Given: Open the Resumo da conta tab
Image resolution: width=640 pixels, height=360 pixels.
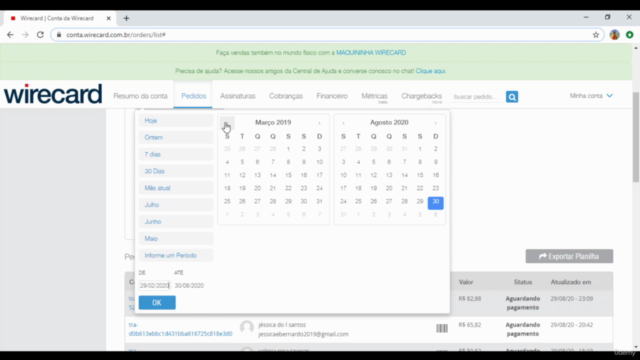Looking at the screenshot, I should pos(140,96).
